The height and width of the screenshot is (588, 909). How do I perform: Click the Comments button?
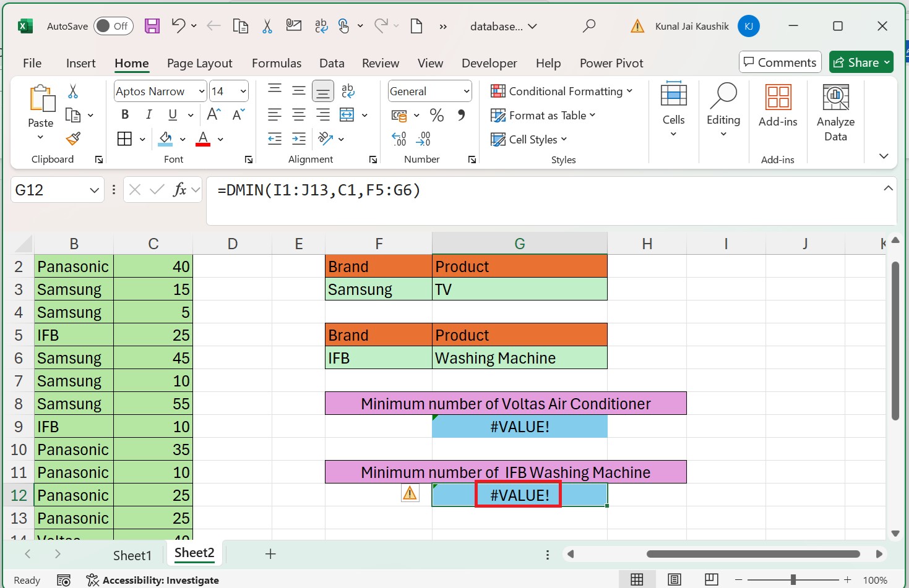coord(780,62)
